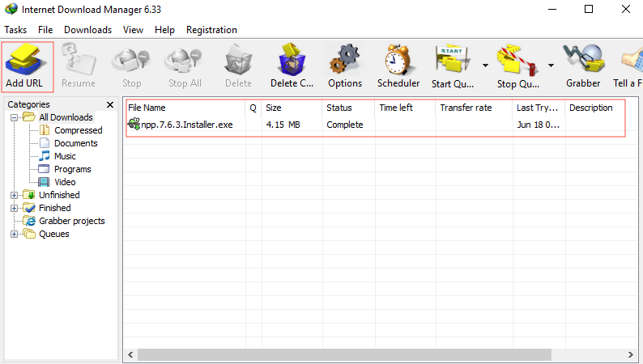
Task: Click the Complete status cell
Action: click(344, 125)
